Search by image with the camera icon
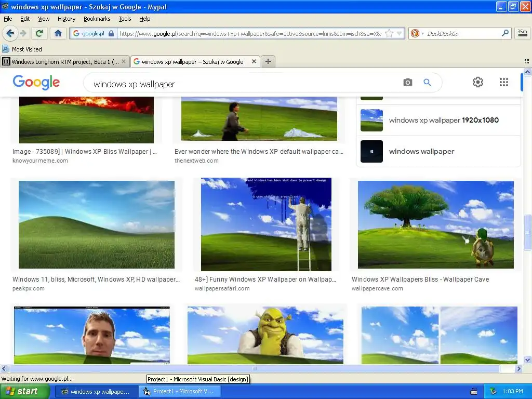The image size is (532, 399). click(x=407, y=83)
